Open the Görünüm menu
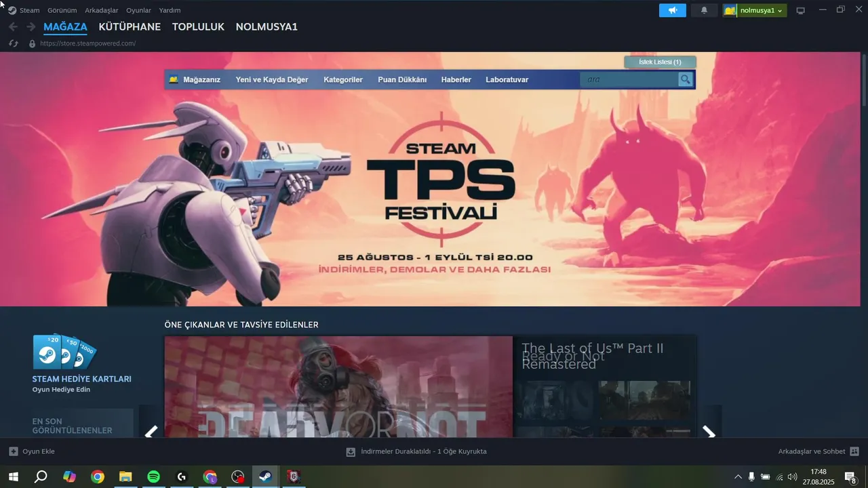The width and height of the screenshot is (868, 488). click(62, 10)
